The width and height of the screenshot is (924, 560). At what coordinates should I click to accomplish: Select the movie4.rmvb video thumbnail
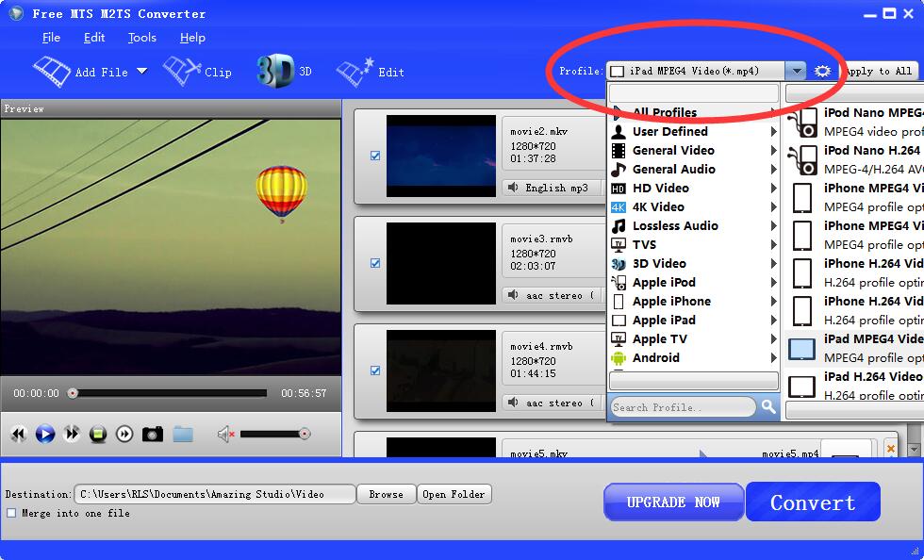point(441,371)
